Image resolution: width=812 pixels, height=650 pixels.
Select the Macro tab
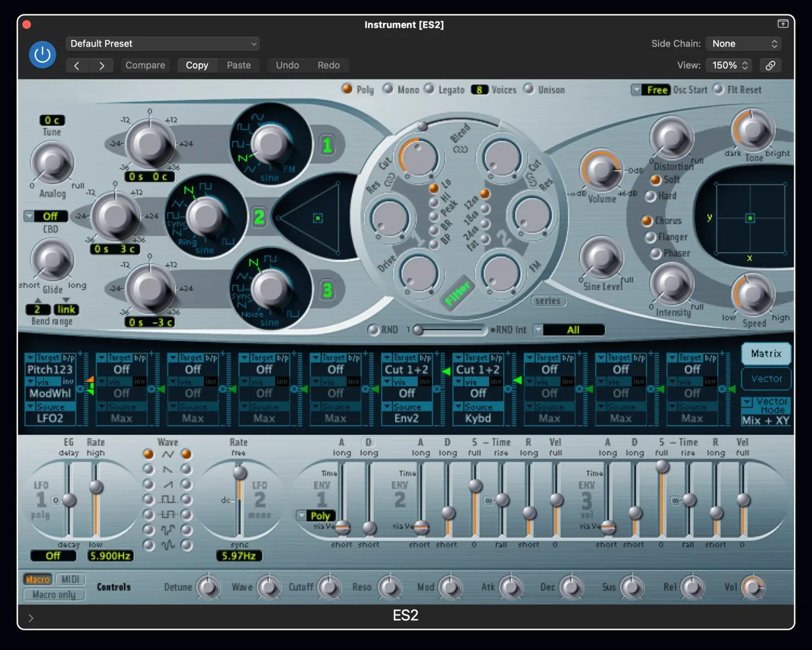38,579
